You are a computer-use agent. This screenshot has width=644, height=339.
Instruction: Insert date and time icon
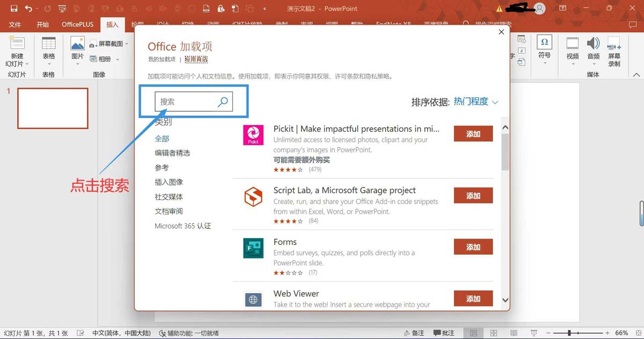[x=521, y=40]
